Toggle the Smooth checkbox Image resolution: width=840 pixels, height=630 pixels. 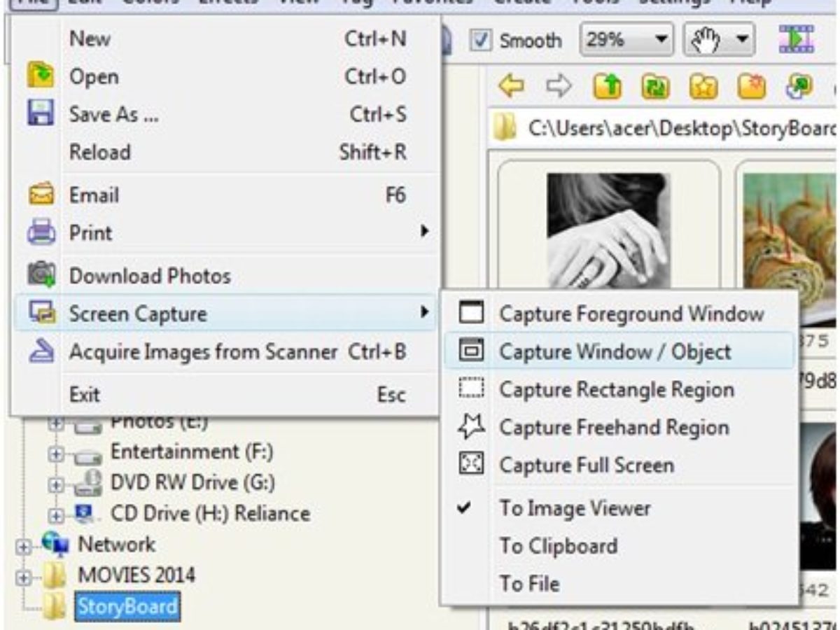point(480,40)
